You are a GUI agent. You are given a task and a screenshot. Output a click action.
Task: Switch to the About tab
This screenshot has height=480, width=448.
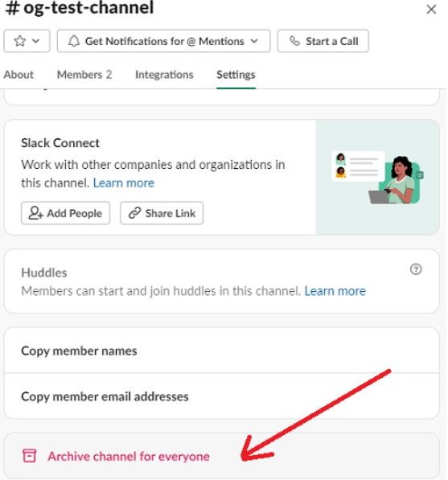coord(18,75)
